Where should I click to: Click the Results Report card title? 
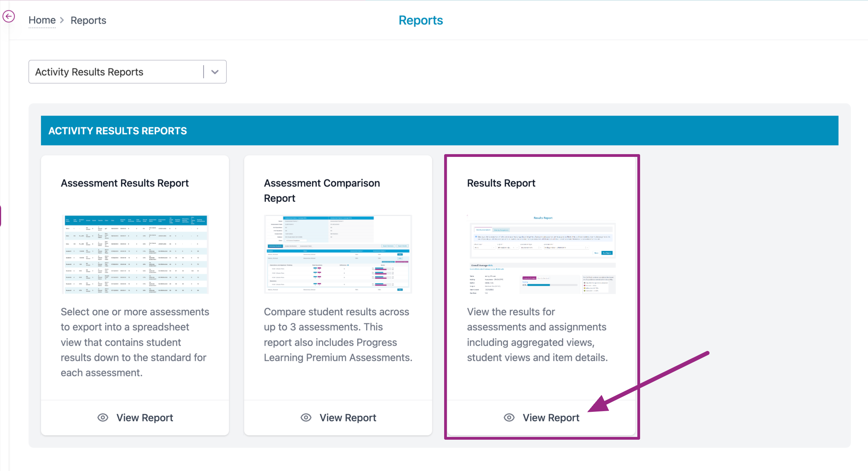[501, 183]
